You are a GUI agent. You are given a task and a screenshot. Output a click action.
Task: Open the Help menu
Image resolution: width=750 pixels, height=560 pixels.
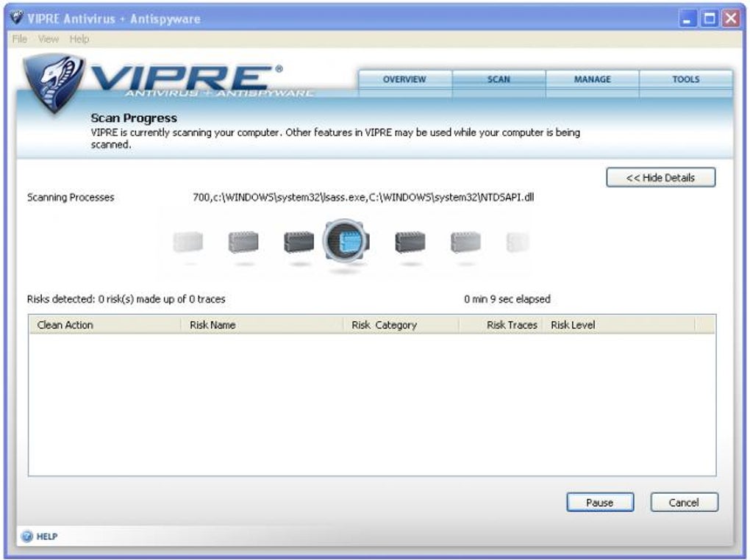(x=79, y=38)
